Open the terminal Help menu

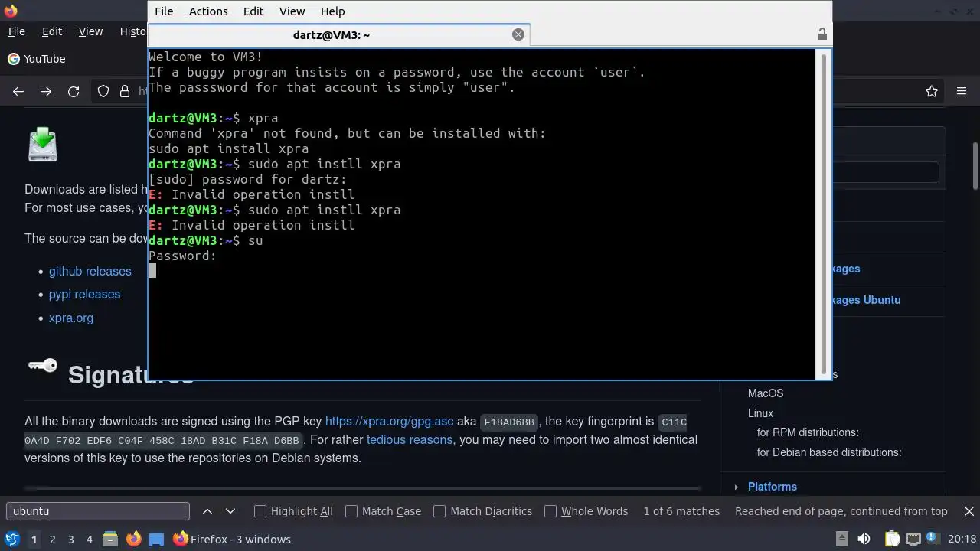[332, 11]
